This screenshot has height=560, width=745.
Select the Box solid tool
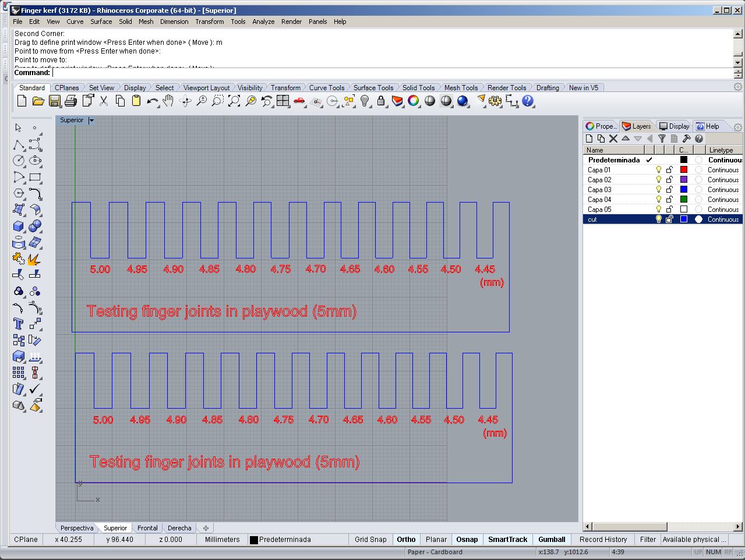(x=19, y=226)
